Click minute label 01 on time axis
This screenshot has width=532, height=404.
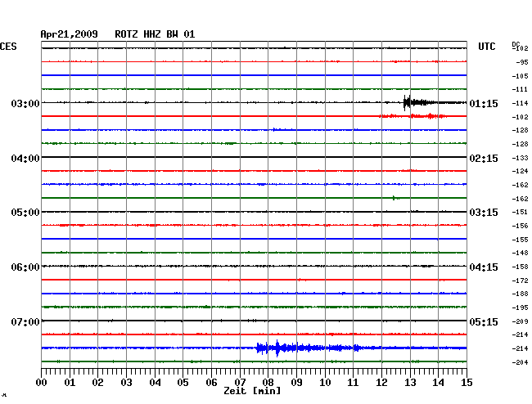point(70,382)
